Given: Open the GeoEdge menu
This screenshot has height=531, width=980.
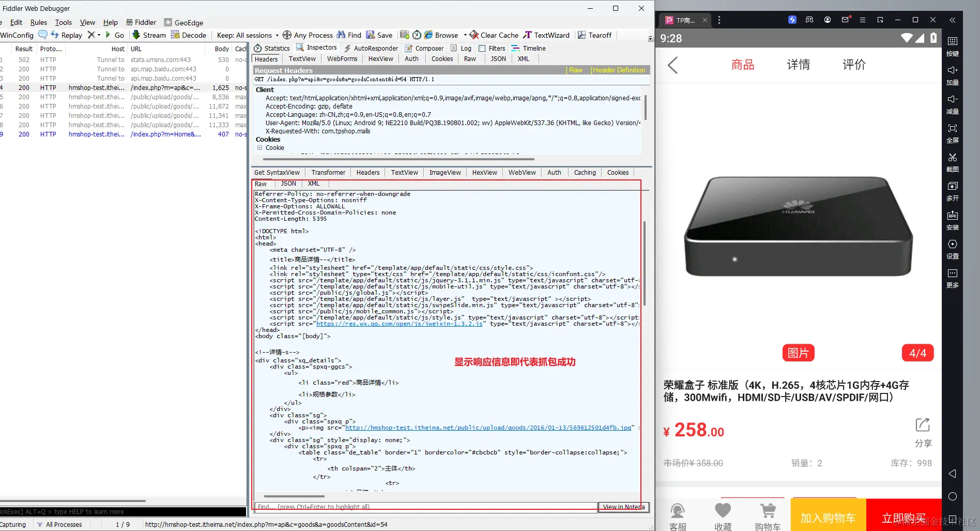Looking at the screenshot, I should (x=183, y=22).
